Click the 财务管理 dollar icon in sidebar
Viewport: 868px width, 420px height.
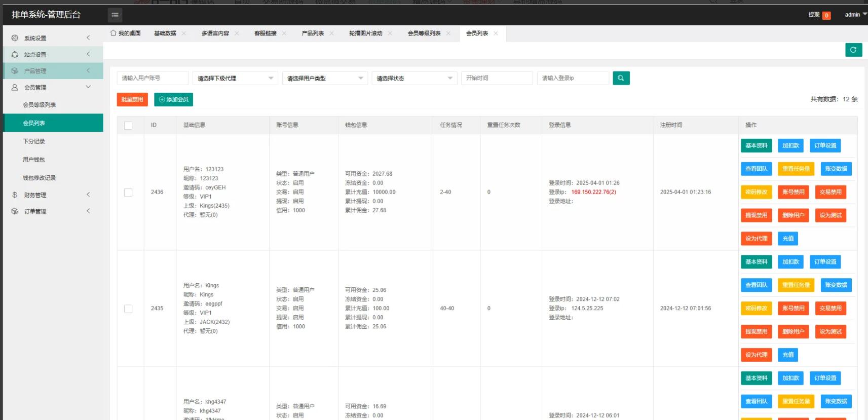[x=15, y=195]
